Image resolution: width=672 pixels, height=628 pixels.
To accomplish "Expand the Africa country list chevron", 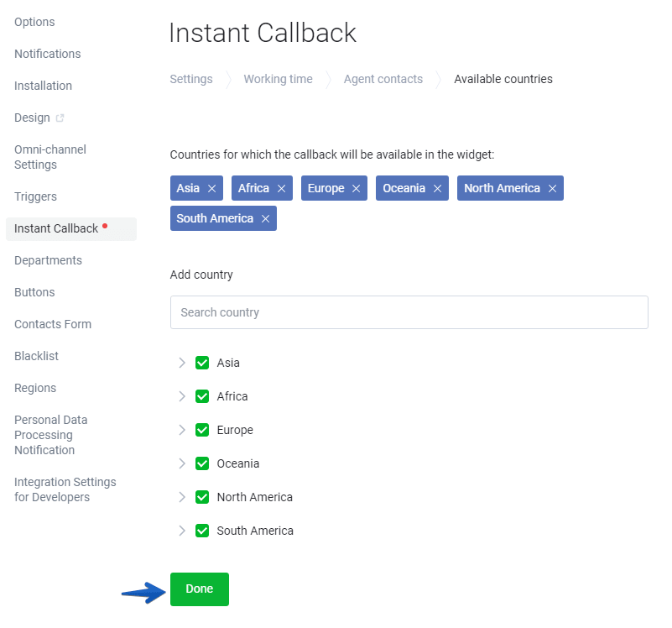I will (182, 396).
